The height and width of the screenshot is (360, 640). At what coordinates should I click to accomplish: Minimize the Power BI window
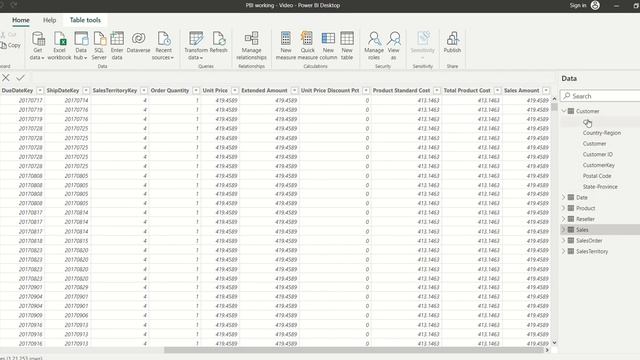click(x=616, y=5)
